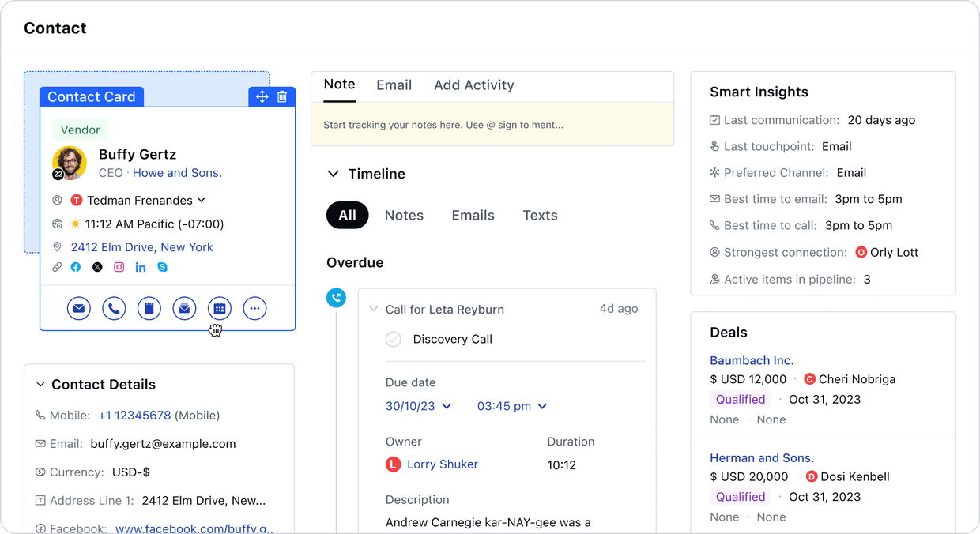Viewport: 980px width, 534px height.
Task: Select the phone call icon on Contact Card
Action: [x=114, y=308]
